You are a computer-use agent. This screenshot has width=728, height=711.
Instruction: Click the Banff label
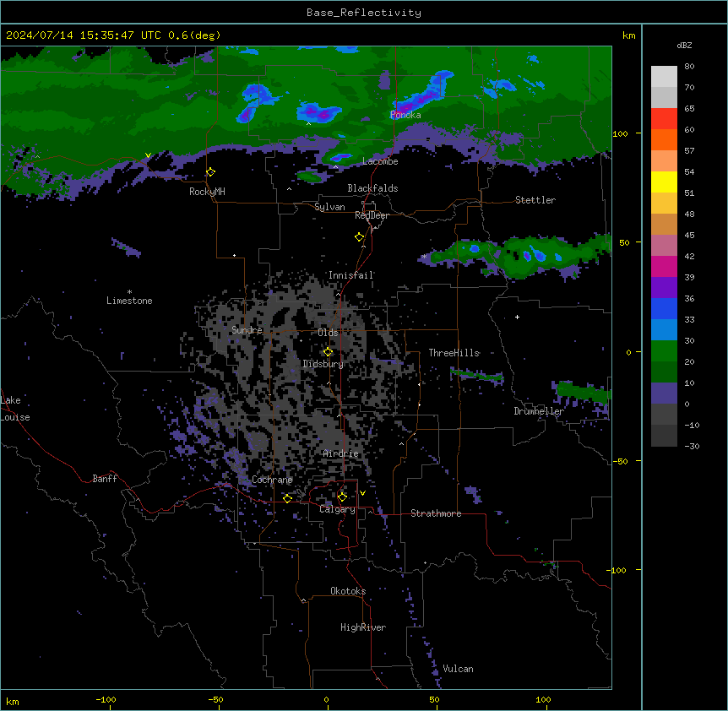pos(105,479)
